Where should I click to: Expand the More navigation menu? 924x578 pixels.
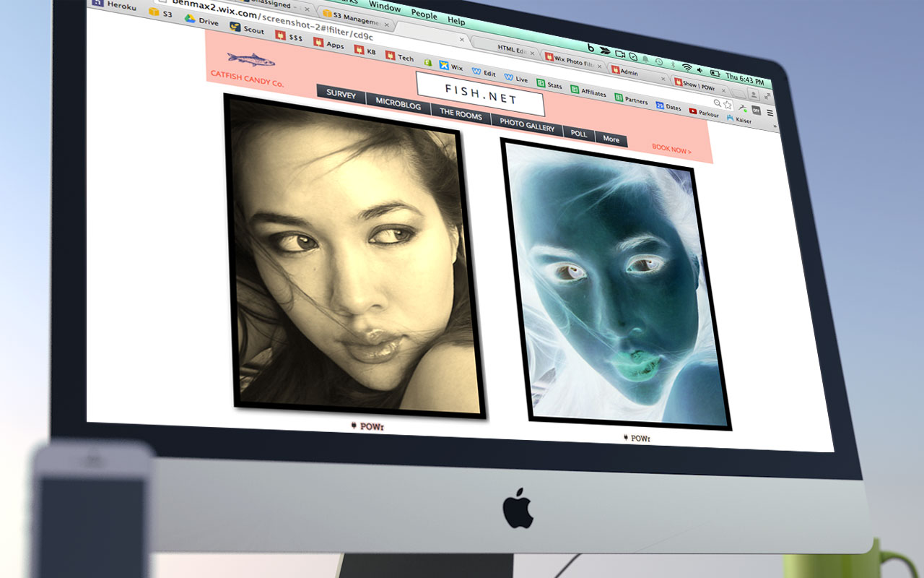pyautogui.click(x=611, y=139)
